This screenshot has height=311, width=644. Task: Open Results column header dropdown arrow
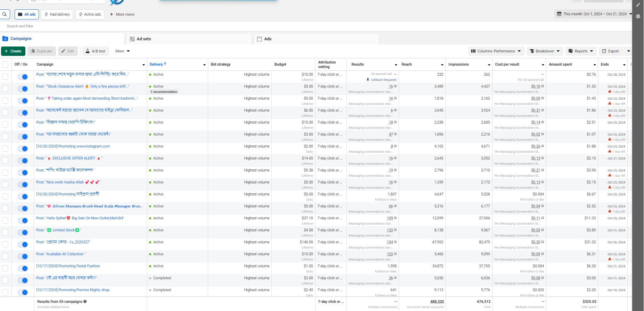coord(396,65)
